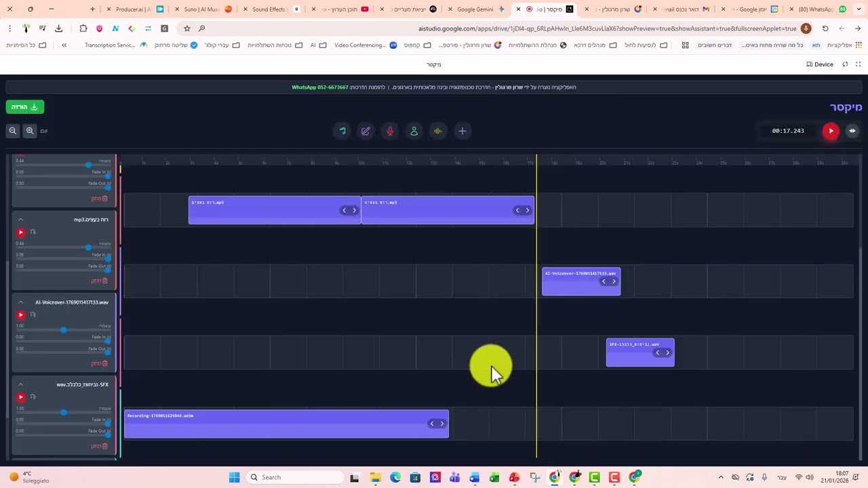Click the timeline ruler at 10s mark
This screenshot has height=488, width=868.
361,162
